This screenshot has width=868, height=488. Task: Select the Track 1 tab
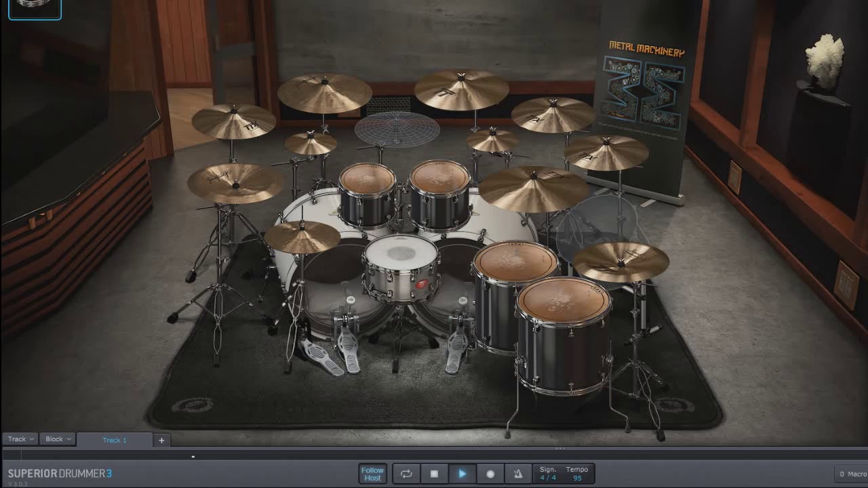[x=115, y=440]
